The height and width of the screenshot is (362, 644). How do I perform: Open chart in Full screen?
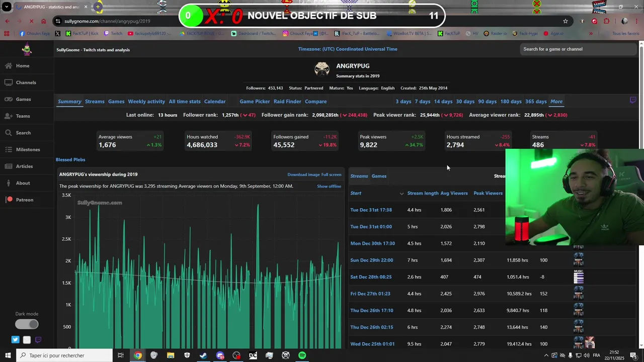332,174
